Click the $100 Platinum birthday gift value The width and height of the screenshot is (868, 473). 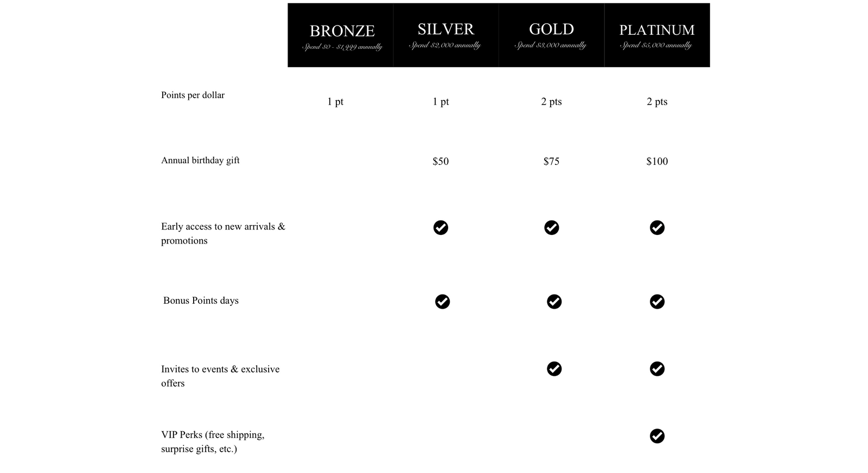click(x=657, y=161)
